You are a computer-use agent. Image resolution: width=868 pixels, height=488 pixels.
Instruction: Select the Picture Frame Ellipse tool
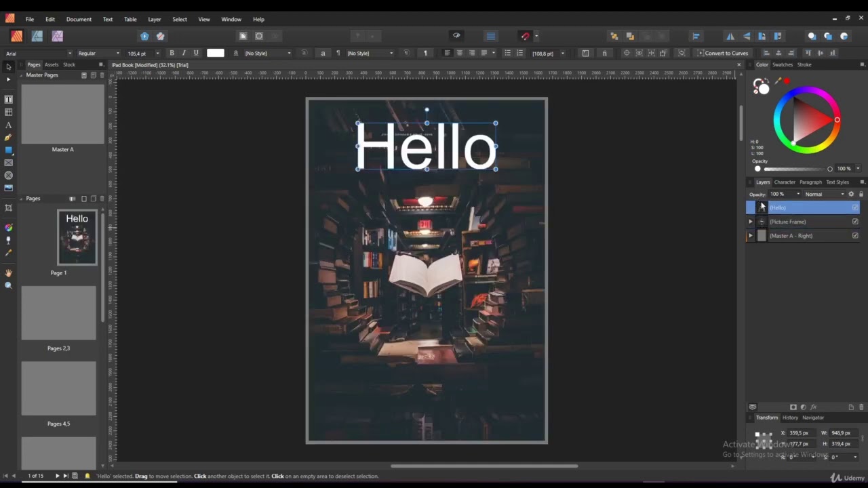pyautogui.click(x=8, y=176)
